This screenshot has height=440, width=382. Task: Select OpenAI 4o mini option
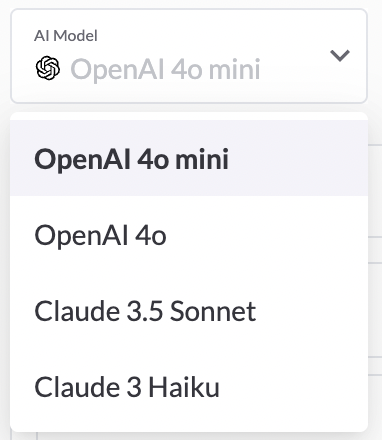[x=189, y=159]
